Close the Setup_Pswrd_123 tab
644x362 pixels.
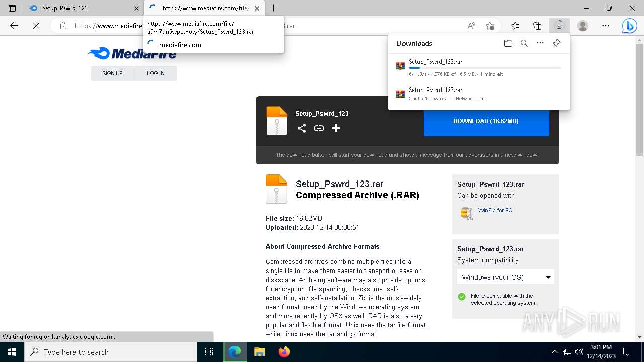coord(136,8)
